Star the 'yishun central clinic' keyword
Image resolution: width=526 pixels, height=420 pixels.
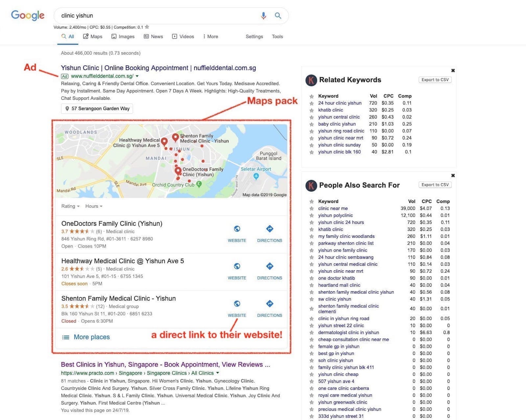click(311, 117)
